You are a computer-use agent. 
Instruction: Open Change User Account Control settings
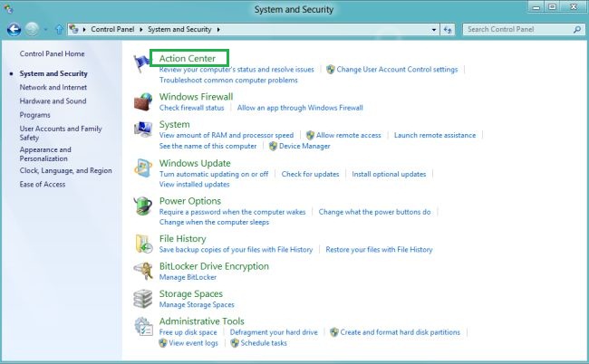point(397,70)
